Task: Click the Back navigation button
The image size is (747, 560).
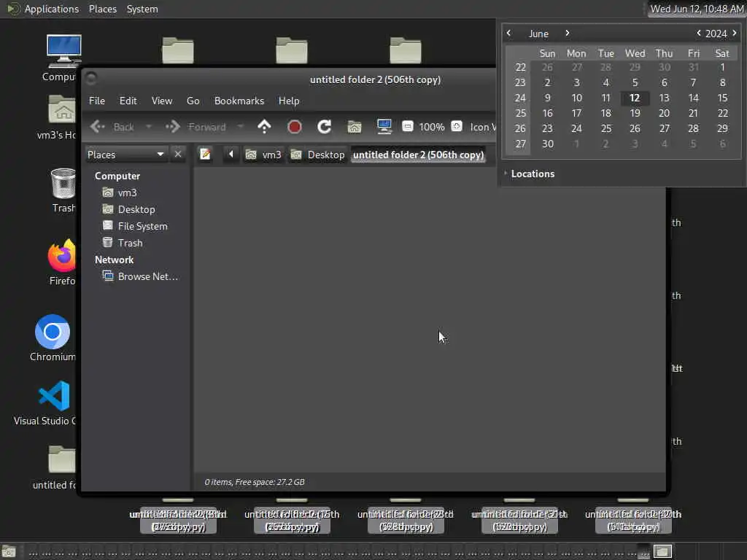Action: pos(112,127)
